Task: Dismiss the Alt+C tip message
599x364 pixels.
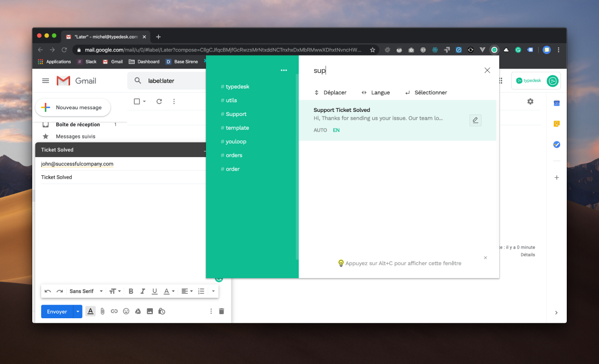Action: point(485,258)
